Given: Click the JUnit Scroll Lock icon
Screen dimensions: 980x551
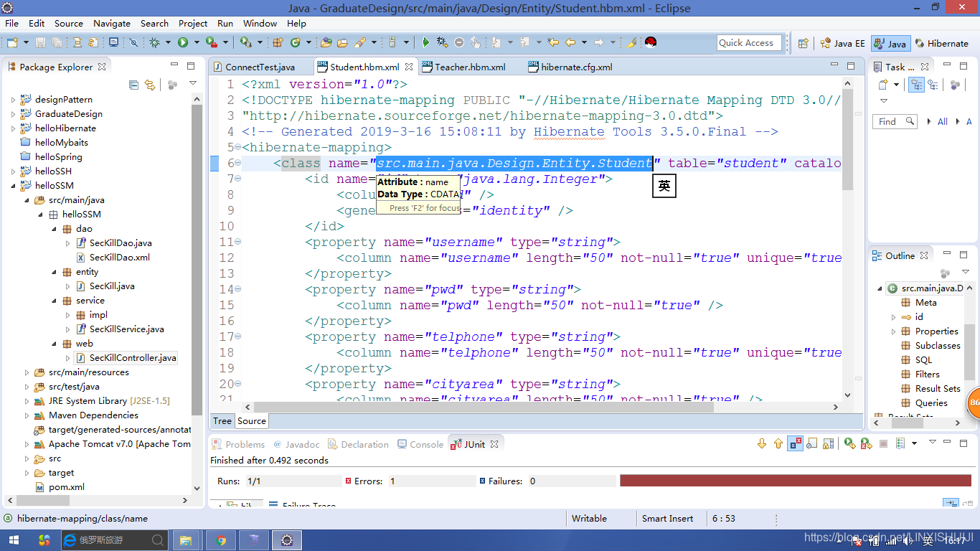Looking at the screenshot, I should click(x=829, y=444).
